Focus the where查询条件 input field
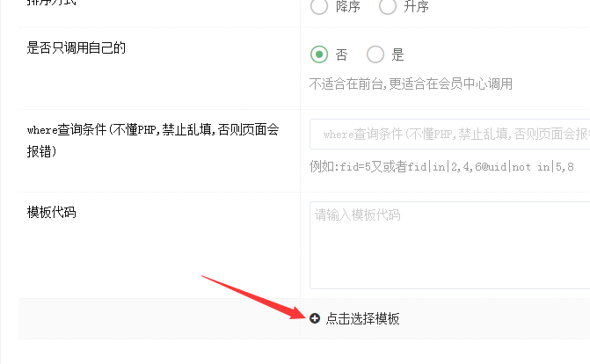Viewport: 590px width, 364px height. [x=449, y=134]
